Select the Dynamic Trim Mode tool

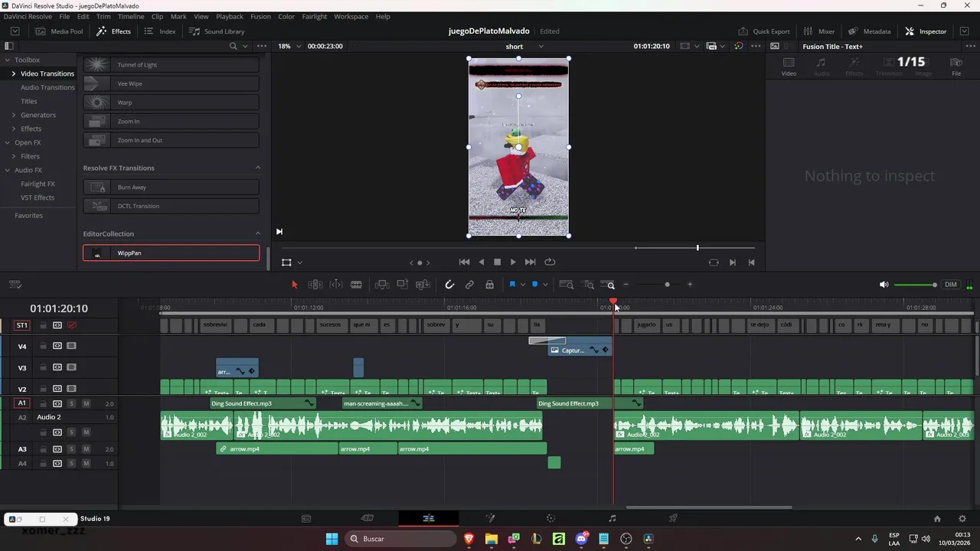pos(336,285)
